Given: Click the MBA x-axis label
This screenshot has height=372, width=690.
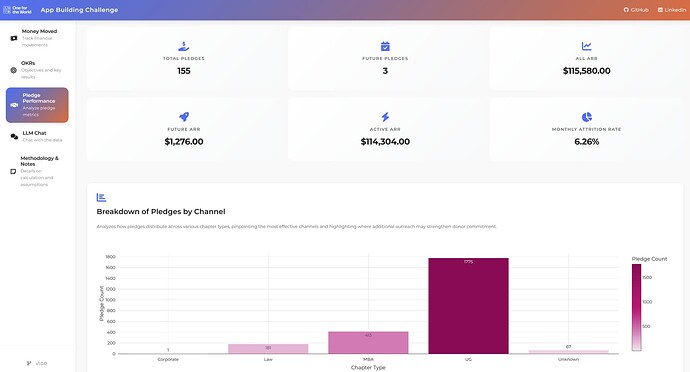Looking at the screenshot, I should tap(368, 359).
